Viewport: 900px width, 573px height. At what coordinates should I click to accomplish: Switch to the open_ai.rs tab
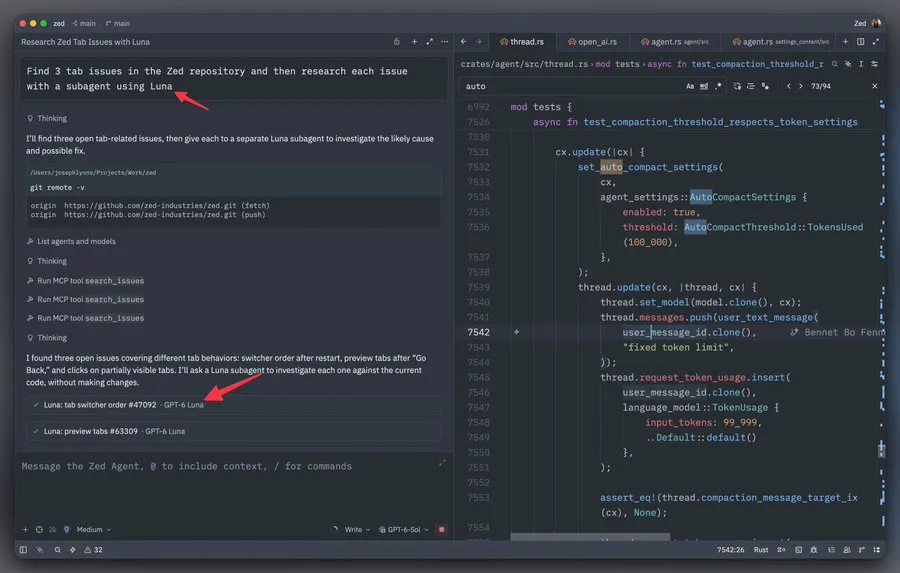[592, 42]
